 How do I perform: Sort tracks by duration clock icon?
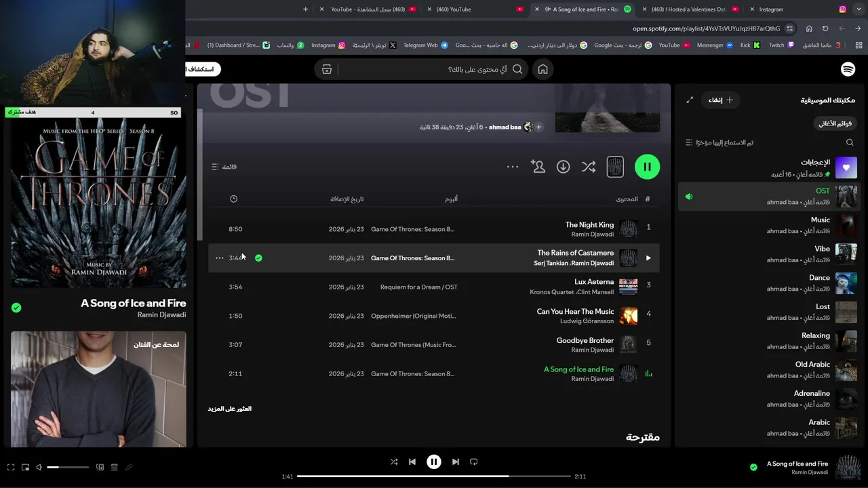coord(233,199)
